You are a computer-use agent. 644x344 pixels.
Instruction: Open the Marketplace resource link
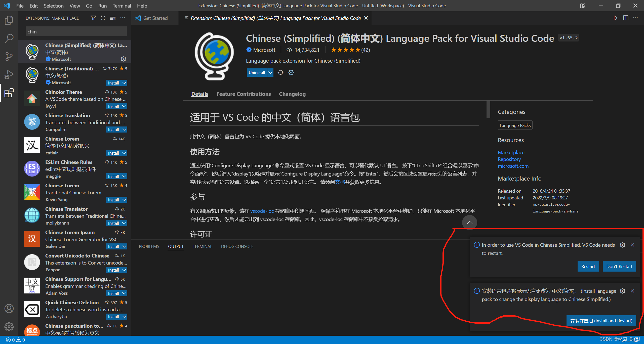click(511, 152)
